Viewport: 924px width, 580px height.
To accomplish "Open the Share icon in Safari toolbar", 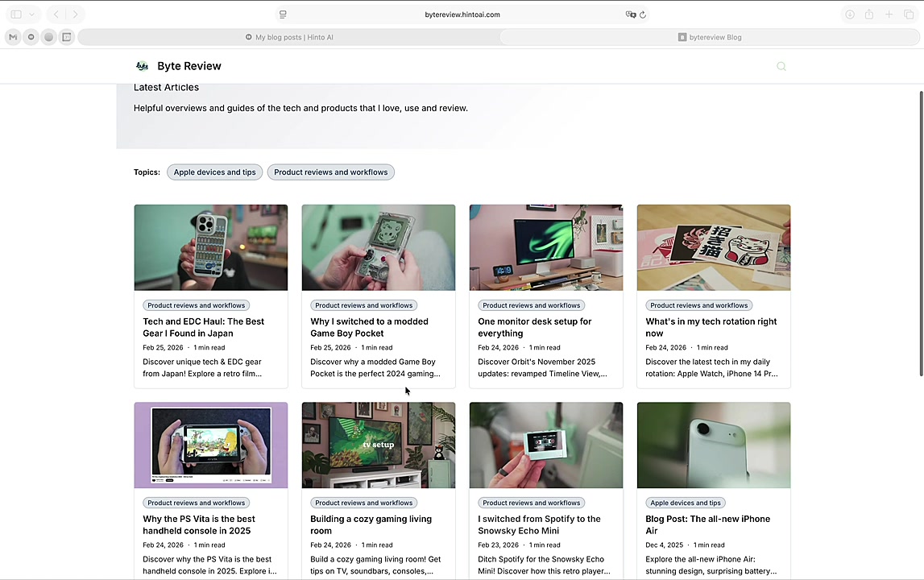I will pos(869,14).
